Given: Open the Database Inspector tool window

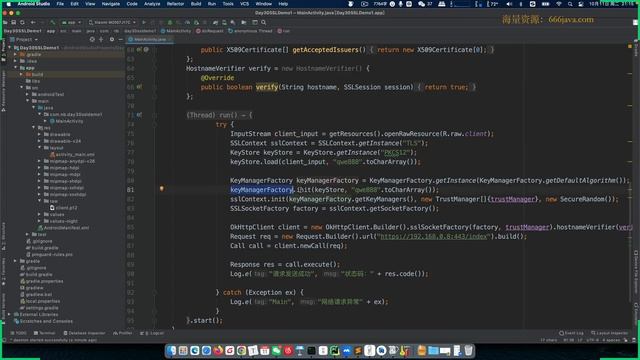Looking at the screenshot, I should click(84, 333).
